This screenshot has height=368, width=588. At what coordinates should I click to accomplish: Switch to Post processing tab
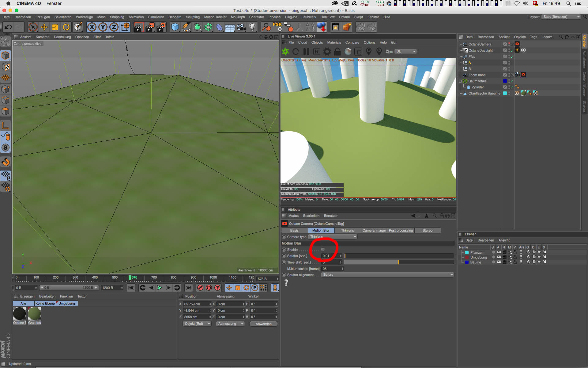pos(401,231)
